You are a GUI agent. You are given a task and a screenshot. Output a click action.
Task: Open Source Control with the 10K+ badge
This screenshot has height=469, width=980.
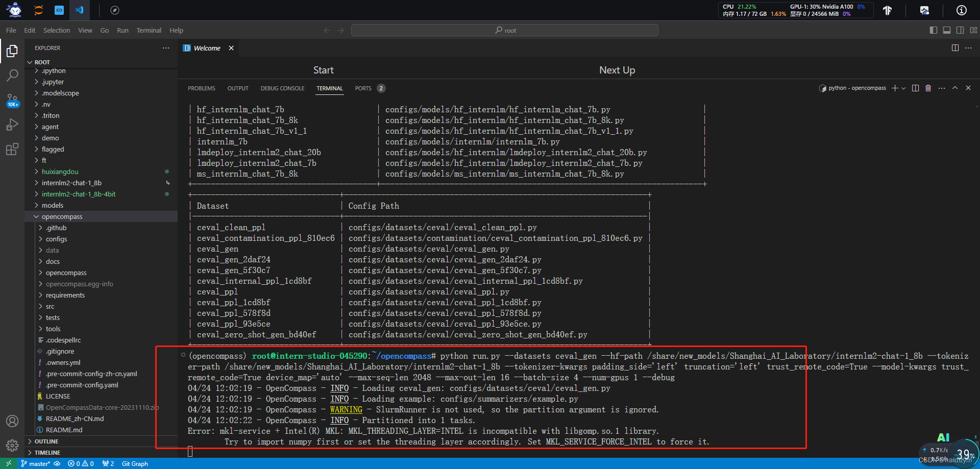(12, 100)
